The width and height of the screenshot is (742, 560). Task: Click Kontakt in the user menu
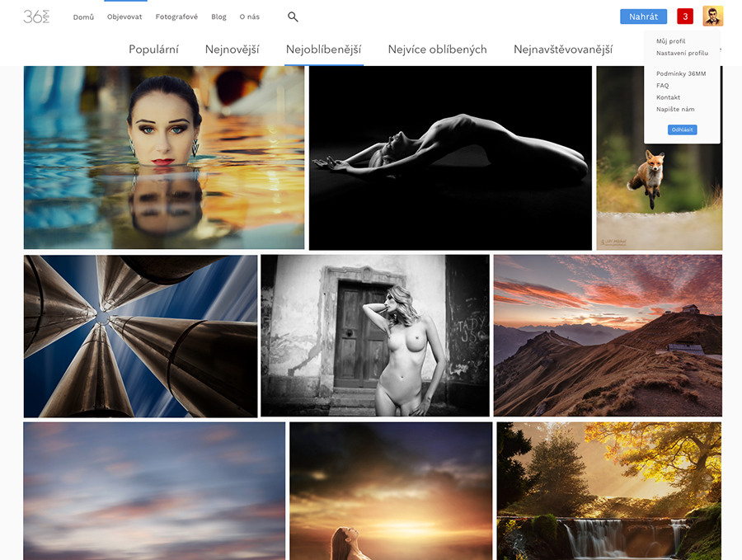(668, 97)
